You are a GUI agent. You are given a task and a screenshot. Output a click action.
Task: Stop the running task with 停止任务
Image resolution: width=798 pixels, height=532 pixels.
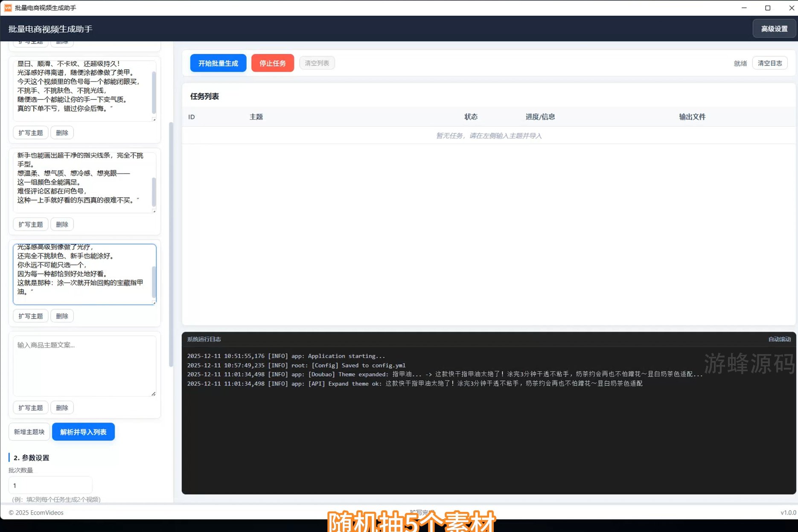coord(273,63)
